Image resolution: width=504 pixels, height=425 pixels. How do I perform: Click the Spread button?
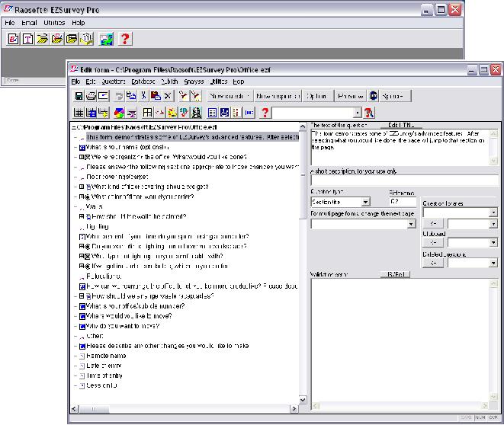pos(396,96)
